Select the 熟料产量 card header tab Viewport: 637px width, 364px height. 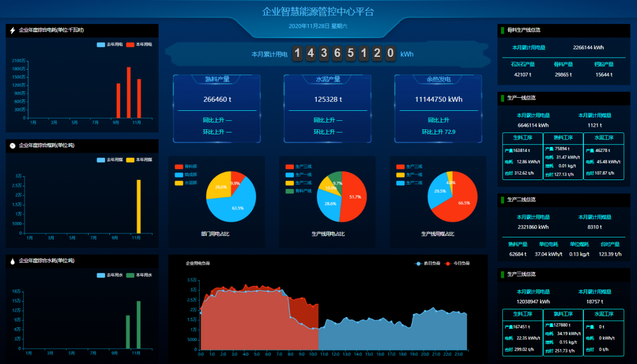[x=217, y=79]
